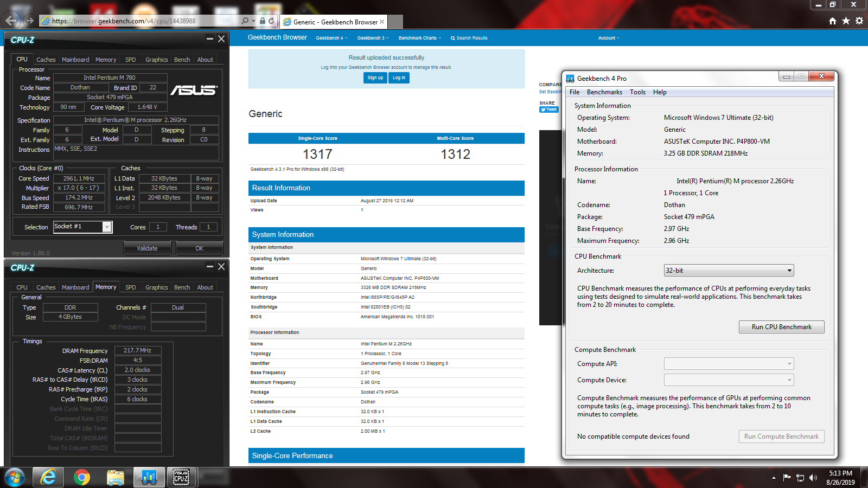Screen dimensions: 868x488
Task: Switch to Memory tab in top CPU-Z
Action: pyautogui.click(x=106, y=60)
